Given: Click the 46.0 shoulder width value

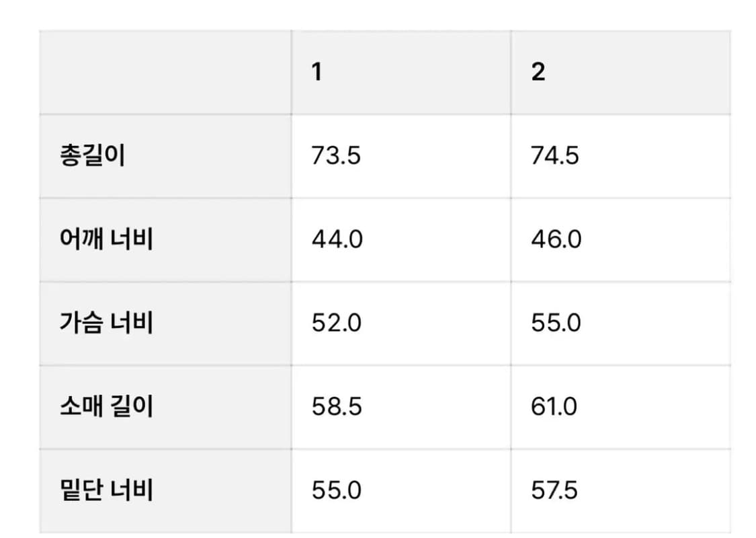Looking at the screenshot, I should (556, 239).
